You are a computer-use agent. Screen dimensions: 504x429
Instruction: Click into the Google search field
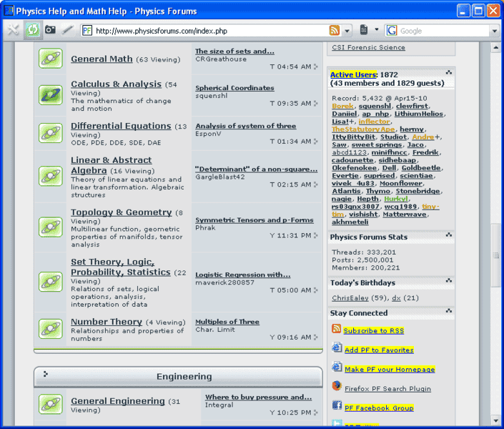click(443, 31)
